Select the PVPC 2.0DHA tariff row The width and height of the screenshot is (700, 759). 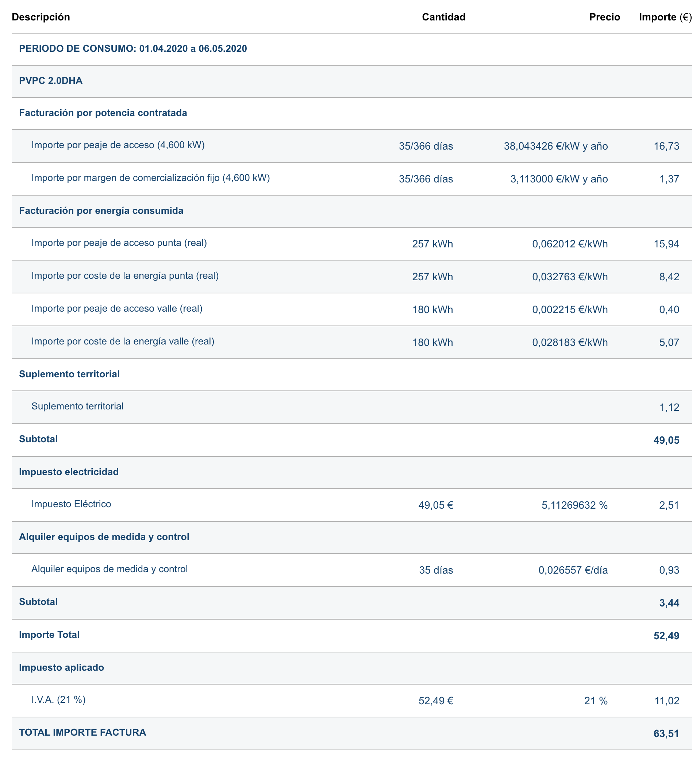[x=351, y=81]
